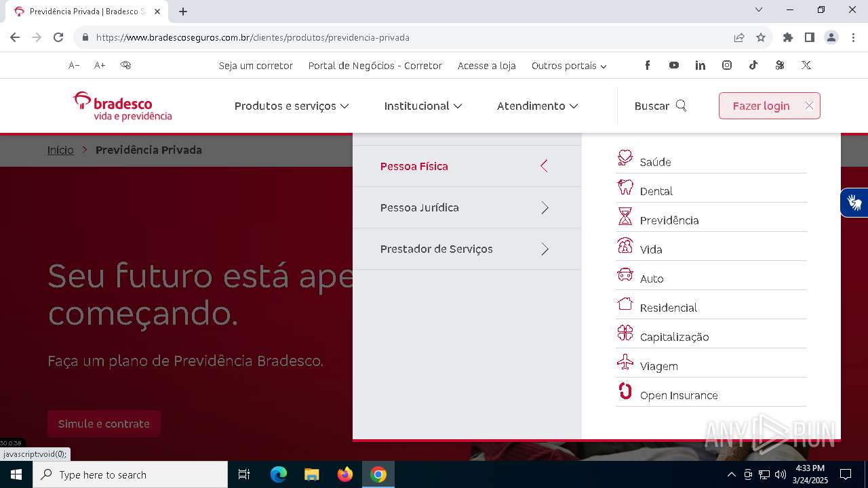The image size is (868, 488).
Task: Expand Institucional menu
Action: (423, 106)
